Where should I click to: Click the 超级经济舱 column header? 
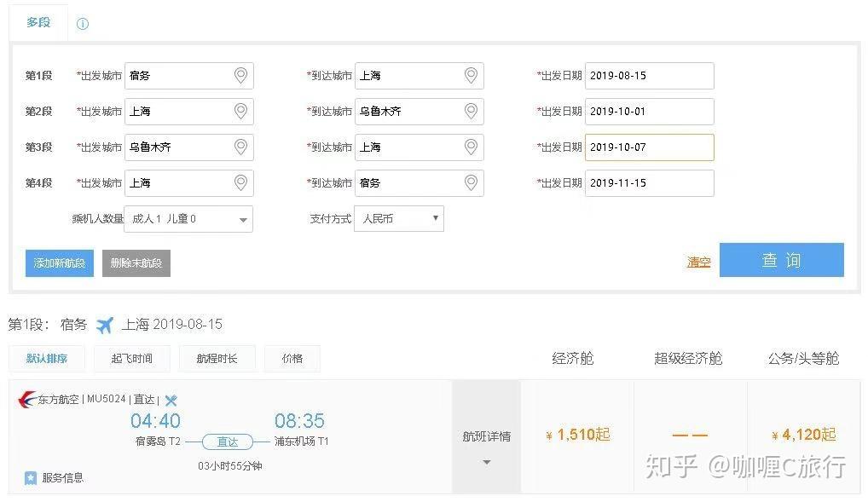688,359
